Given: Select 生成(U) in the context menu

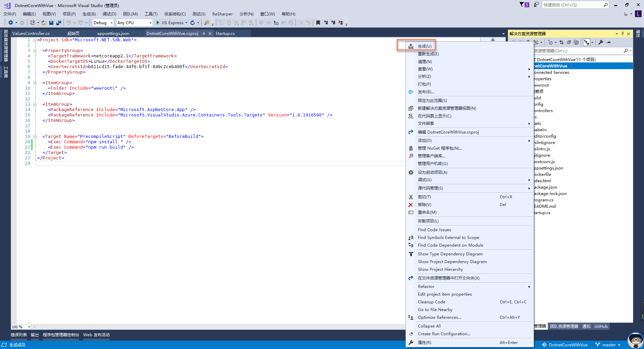Looking at the screenshot, I should coord(470,46).
